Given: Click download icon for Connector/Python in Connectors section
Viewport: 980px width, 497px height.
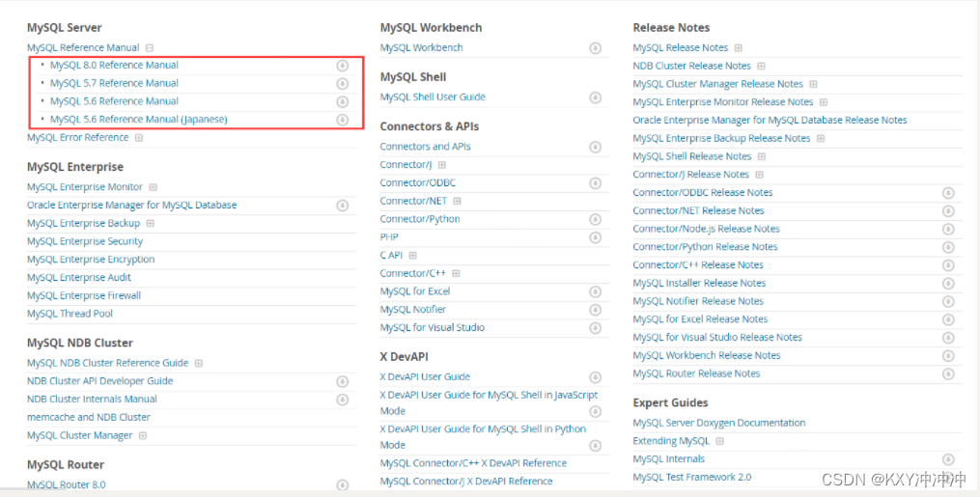Looking at the screenshot, I should pos(595,219).
